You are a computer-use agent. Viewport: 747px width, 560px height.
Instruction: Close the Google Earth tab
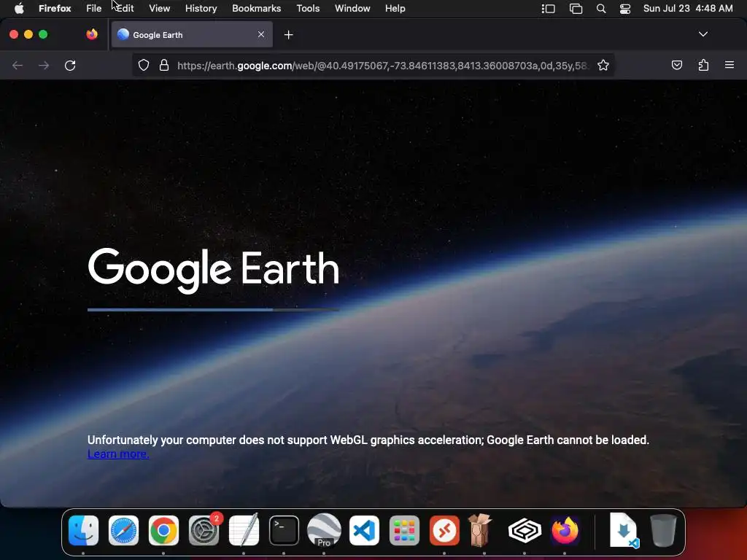pyautogui.click(x=261, y=34)
